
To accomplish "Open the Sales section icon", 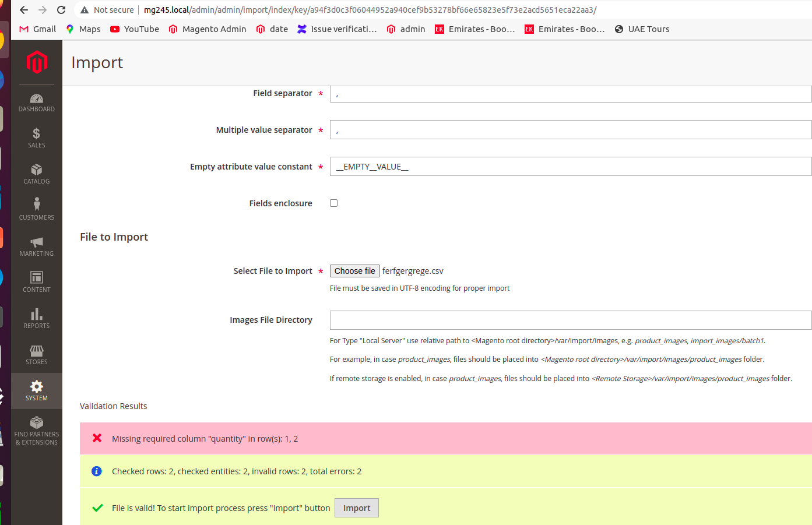I will pyautogui.click(x=36, y=138).
